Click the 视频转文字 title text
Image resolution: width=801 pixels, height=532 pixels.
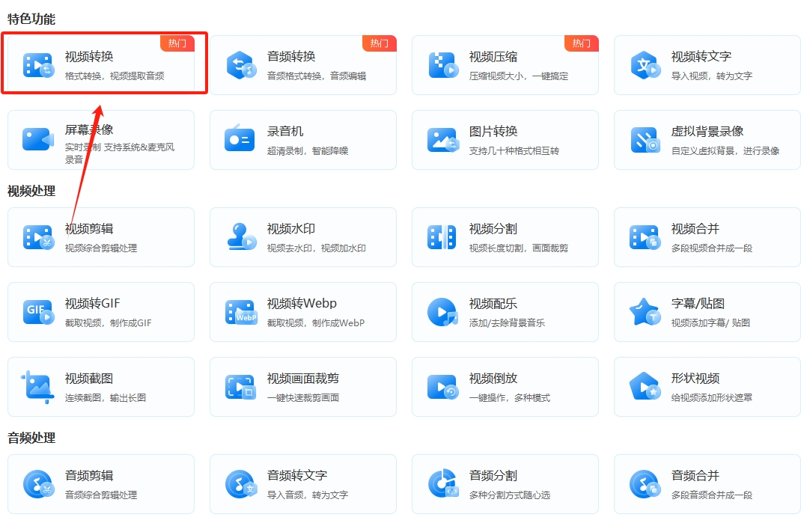pos(701,57)
